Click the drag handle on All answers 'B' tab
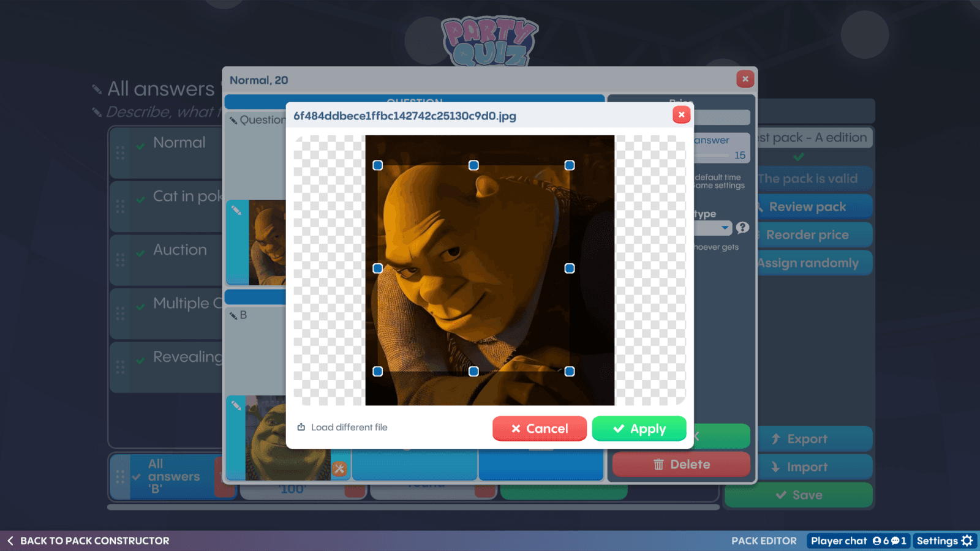The height and width of the screenshot is (551, 980). coord(120,476)
